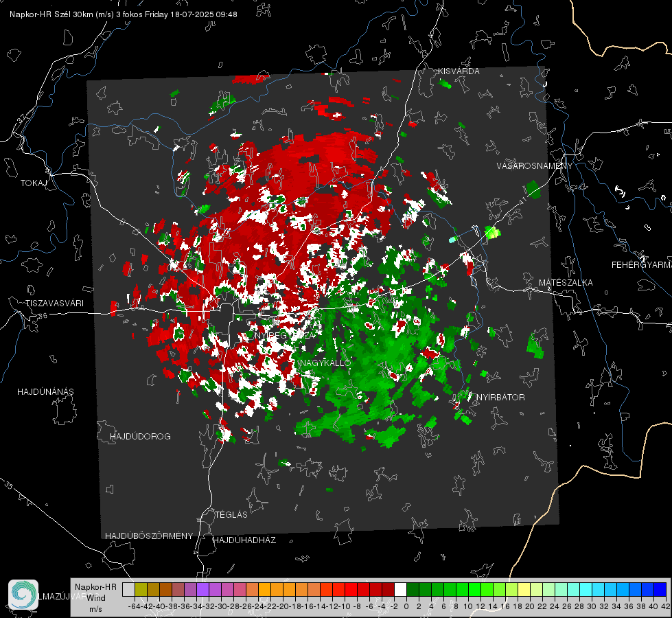Click the KISVÁRDA town label
The width and height of the screenshot is (672, 618).
coord(459,71)
